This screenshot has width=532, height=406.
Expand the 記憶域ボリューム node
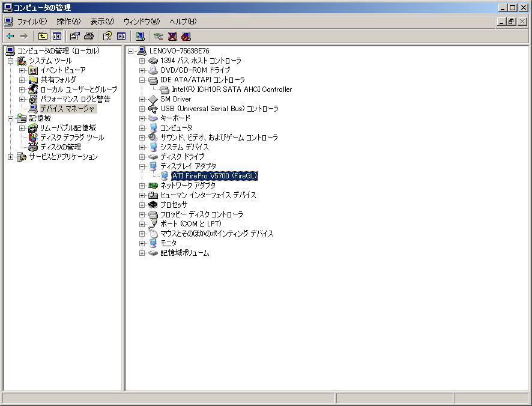click(142, 253)
